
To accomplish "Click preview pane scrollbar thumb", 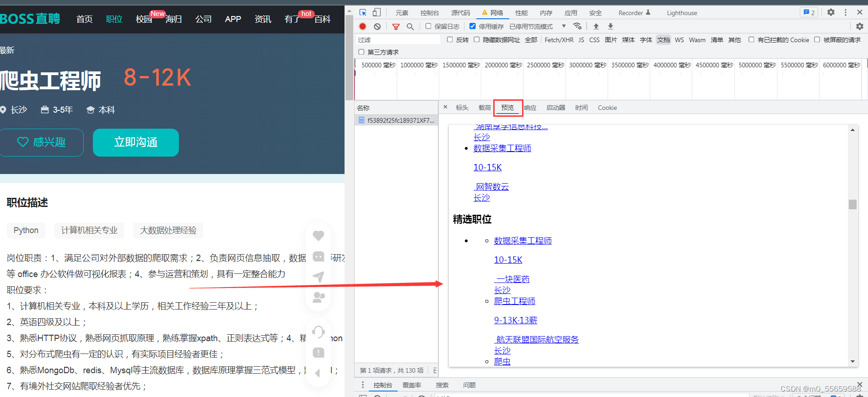I will (852, 204).
